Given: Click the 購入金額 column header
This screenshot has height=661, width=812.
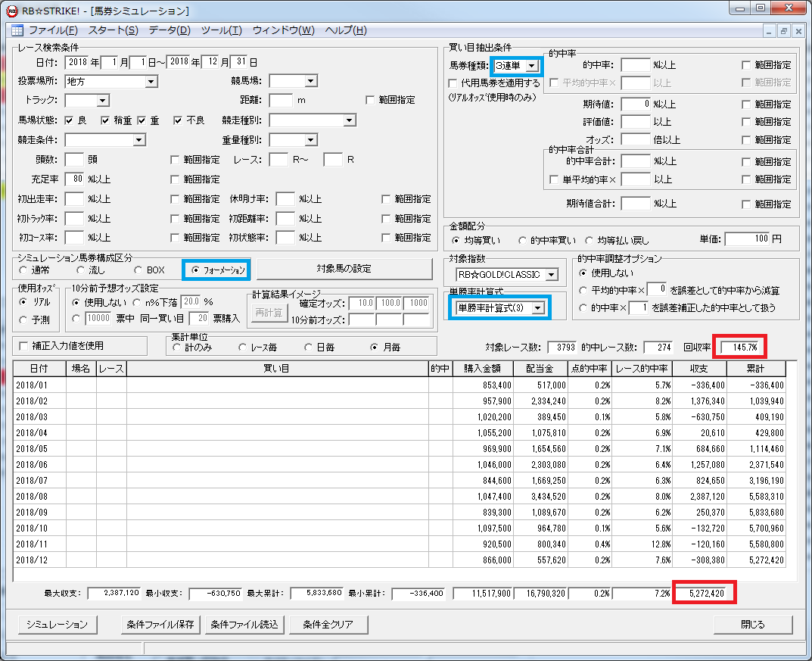Looking at the screenshot, I should coord(483,369).
